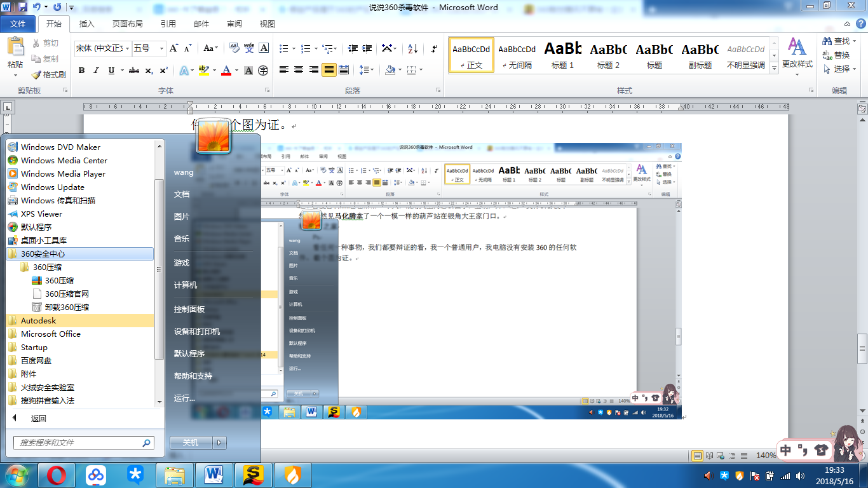Click the Increase Indent icon
The height and width of the screenshot is (488, 868).
click(367, 48)
